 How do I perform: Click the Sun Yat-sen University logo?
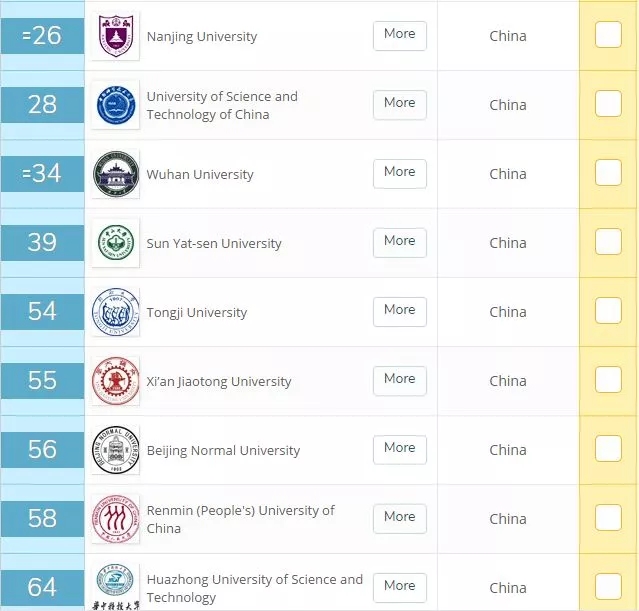(115, 243)
